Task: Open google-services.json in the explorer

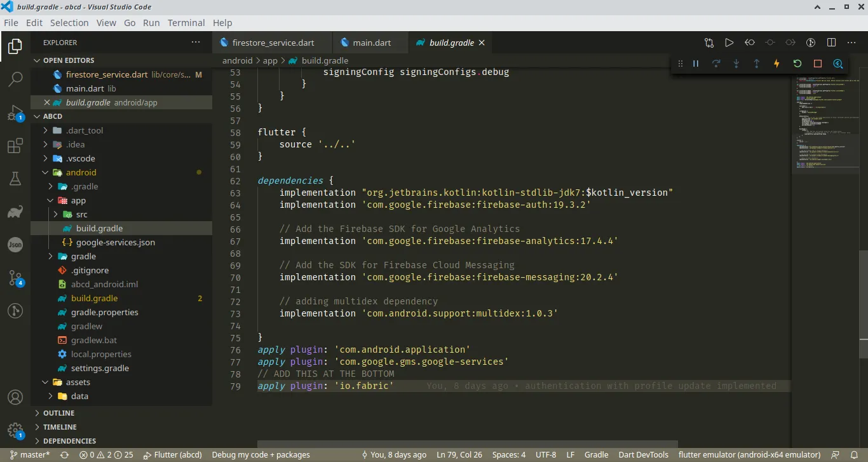Action: point(115,242)
